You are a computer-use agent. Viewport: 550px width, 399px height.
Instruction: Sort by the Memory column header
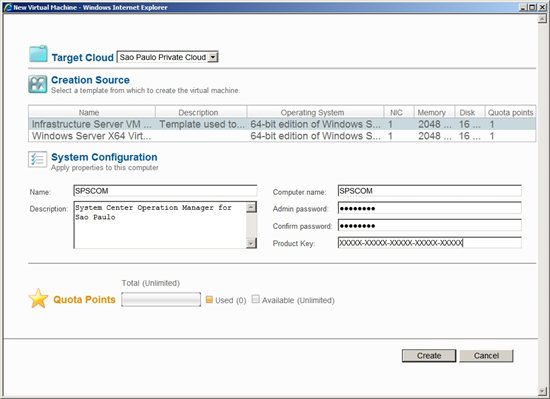[x=435, y=112]
